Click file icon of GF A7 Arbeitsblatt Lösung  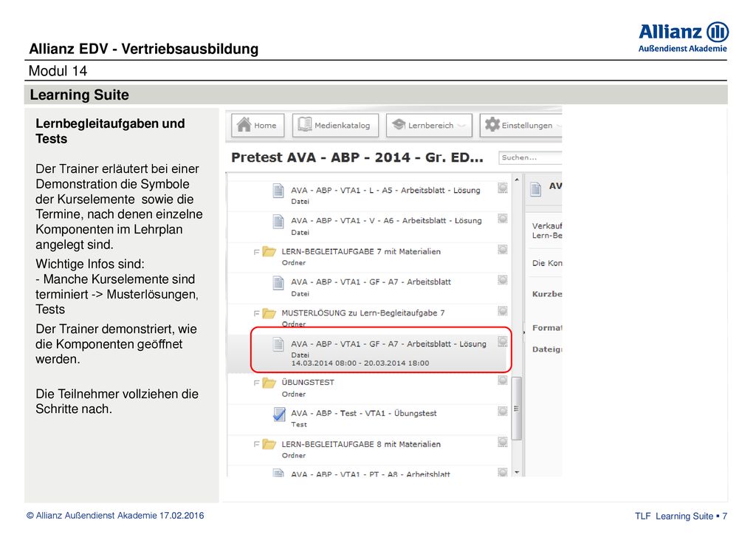[x=278, y=344]
